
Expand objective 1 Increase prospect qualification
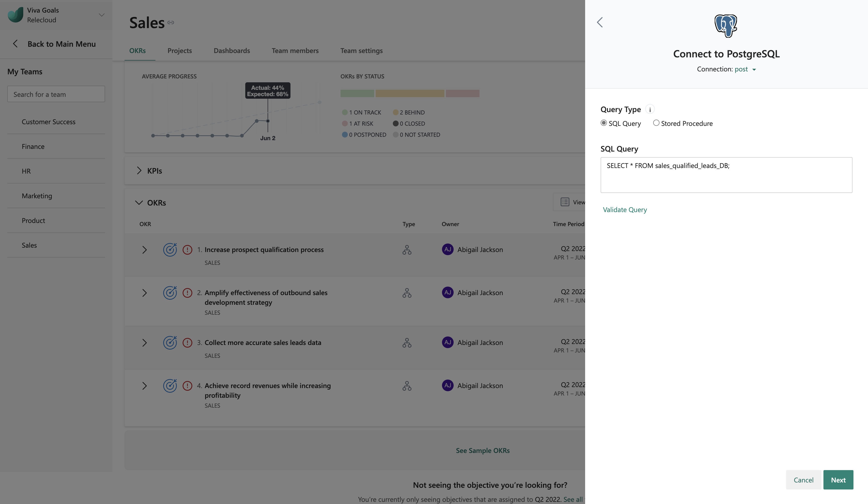point(144,250)
